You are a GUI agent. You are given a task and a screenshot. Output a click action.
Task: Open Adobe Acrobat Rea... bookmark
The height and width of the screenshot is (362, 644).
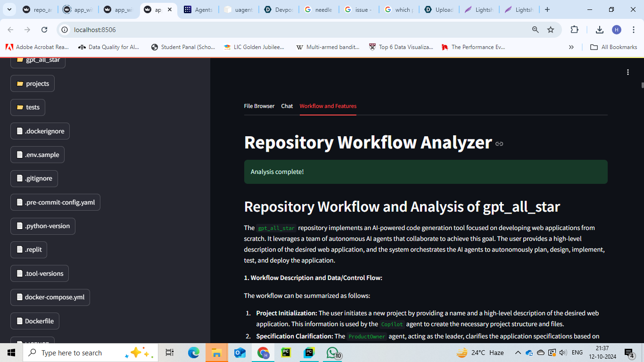[37, 47]
